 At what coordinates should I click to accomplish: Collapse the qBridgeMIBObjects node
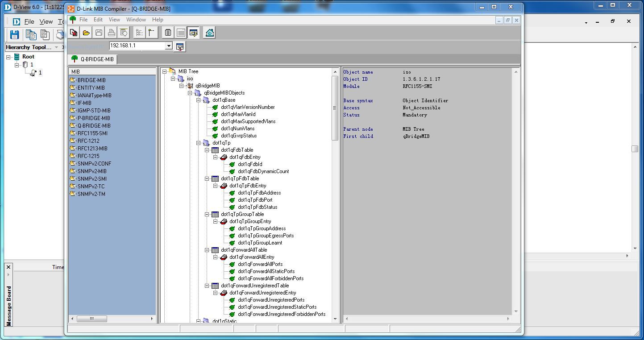[190, 93]
